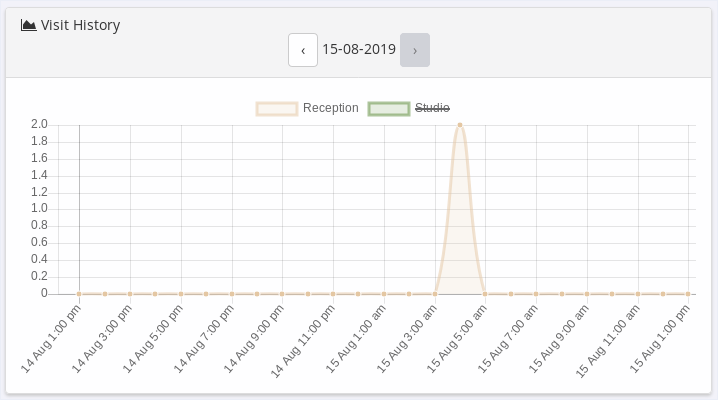Click the Visit History title text
Viewport: 718px width, 400px height.
(80, 25)
